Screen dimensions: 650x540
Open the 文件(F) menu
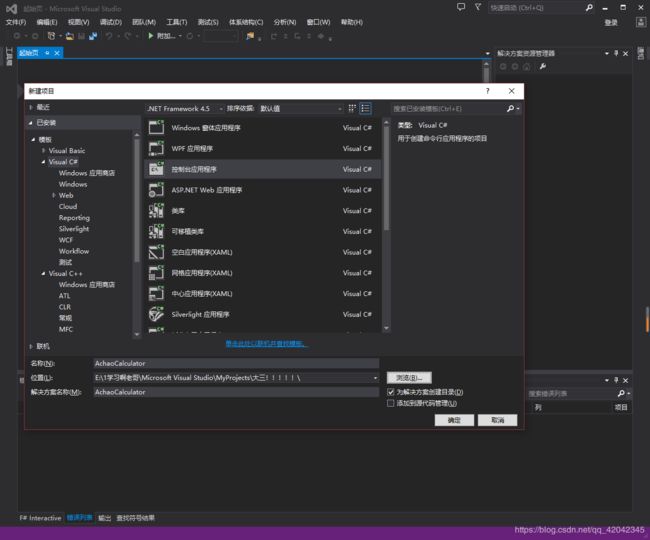[x=16, y=22]
